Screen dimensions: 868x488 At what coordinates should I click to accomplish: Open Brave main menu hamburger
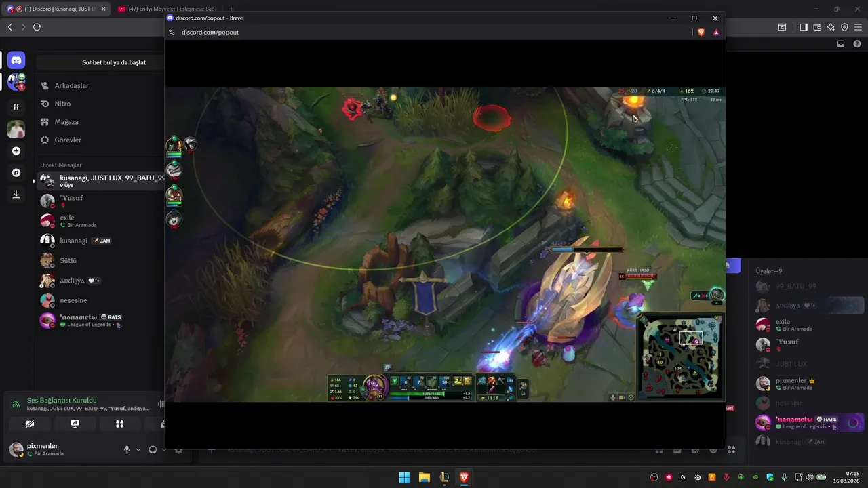(x=857, y=27)
